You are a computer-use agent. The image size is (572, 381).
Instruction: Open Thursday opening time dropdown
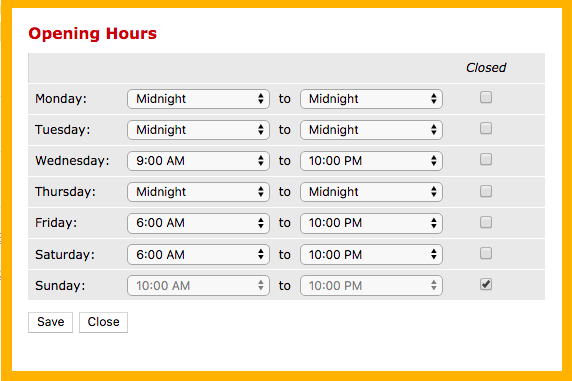click(x=198, y=192)
